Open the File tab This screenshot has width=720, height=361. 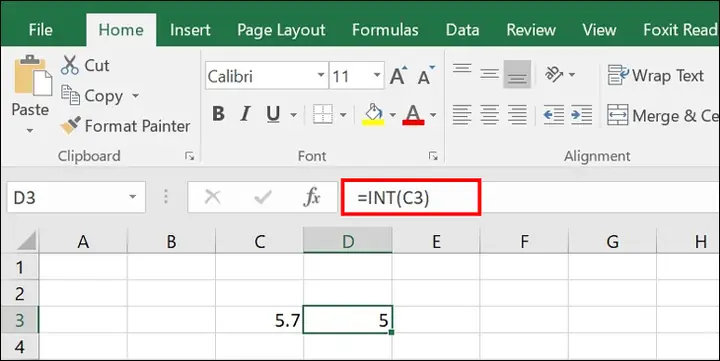click(40, 30)
